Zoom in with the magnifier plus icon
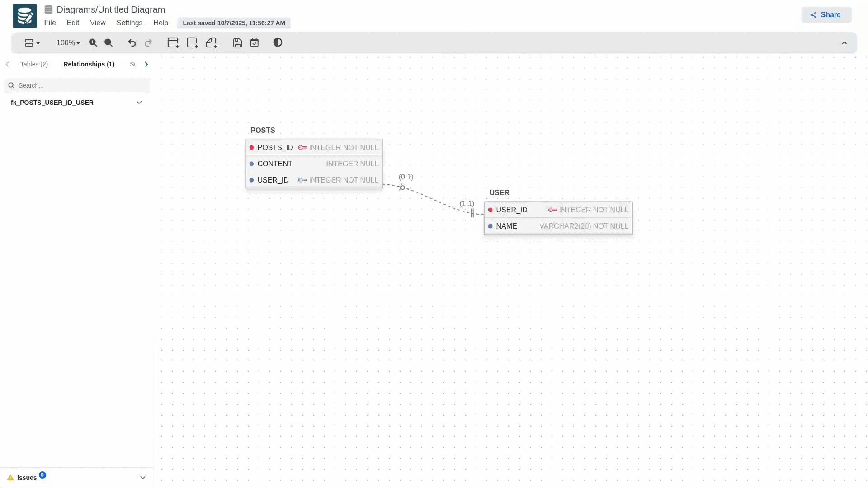This screenshot has height=488, width=868. click(93, 43)
